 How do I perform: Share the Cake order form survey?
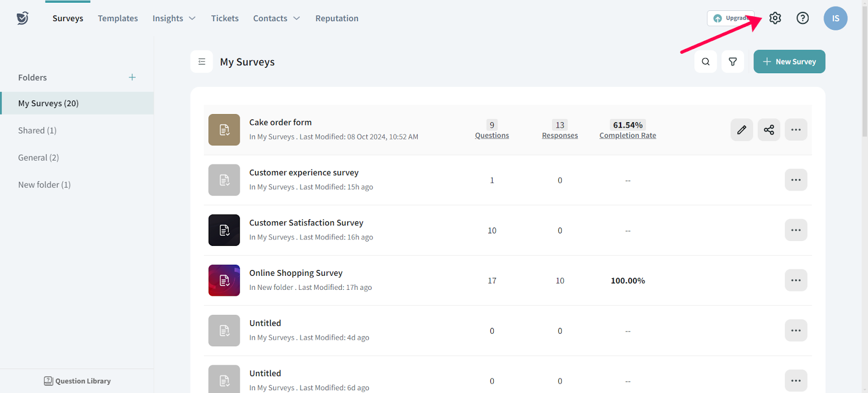tap(769, 130)
